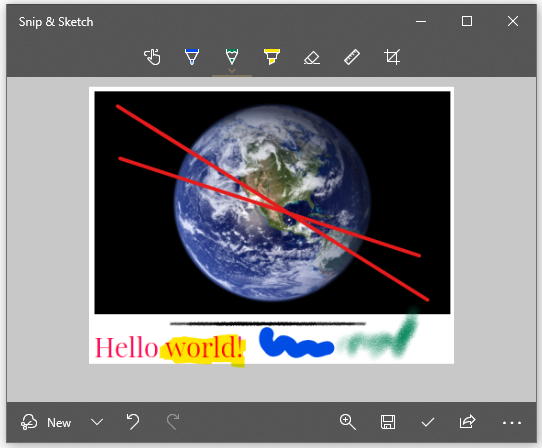Select the blue Ballpoint pen tool

tap(192, 57)
